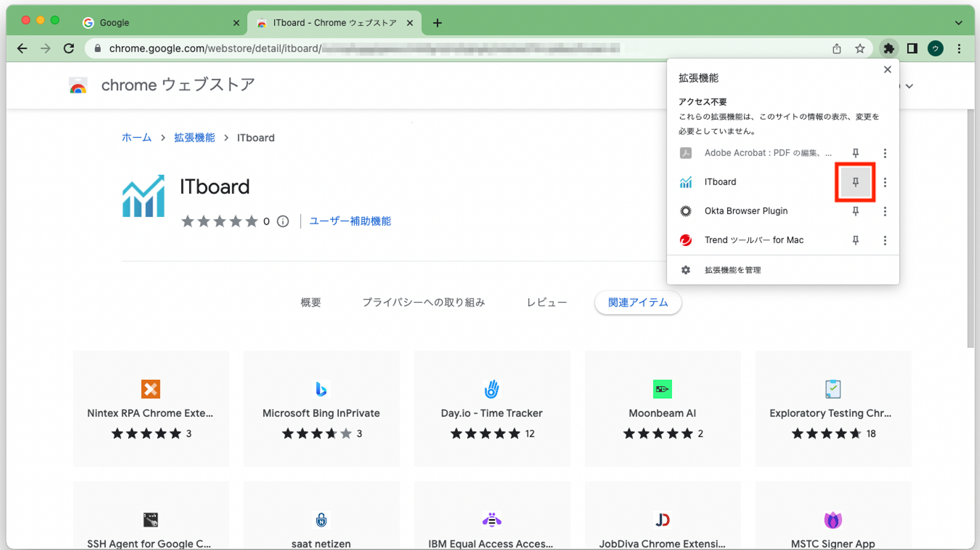Screen dimensions: 980x550
Task: Open the Day.io - Time Tracker card
Action: tap(492, 409)
